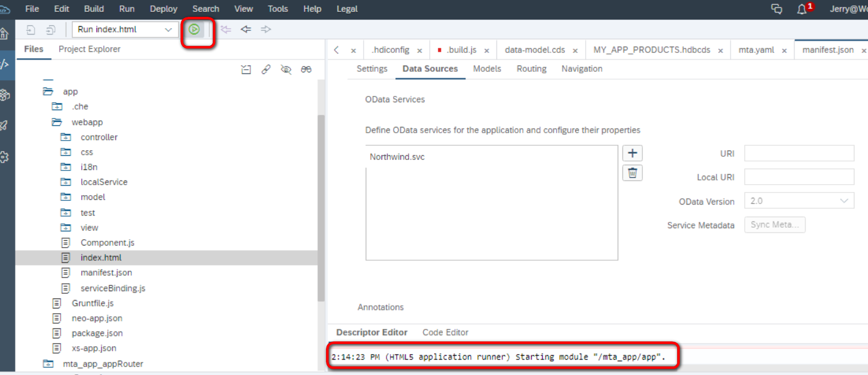
Task: Expand the localService folder
Action: tap(66, 182)
